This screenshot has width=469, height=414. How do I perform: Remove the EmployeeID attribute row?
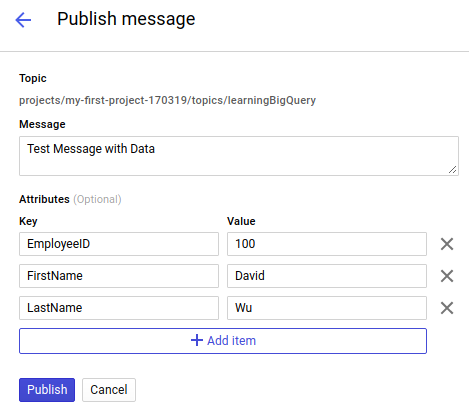click(447, 244)
